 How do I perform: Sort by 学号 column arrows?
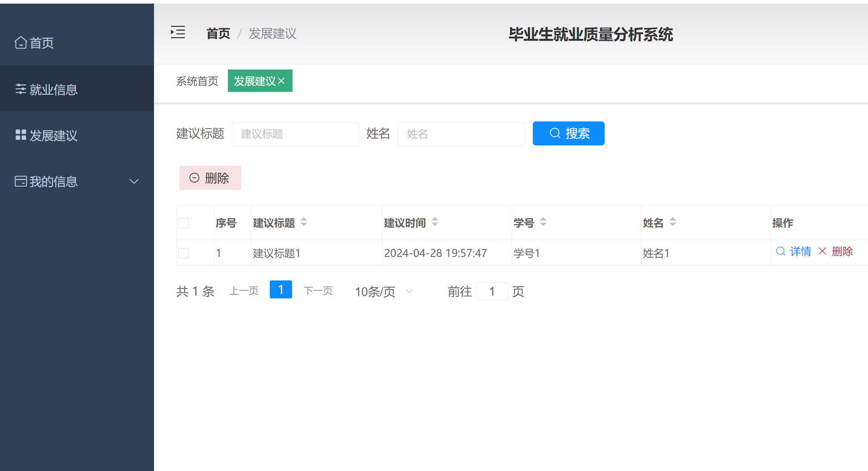(x=543, y=222)
